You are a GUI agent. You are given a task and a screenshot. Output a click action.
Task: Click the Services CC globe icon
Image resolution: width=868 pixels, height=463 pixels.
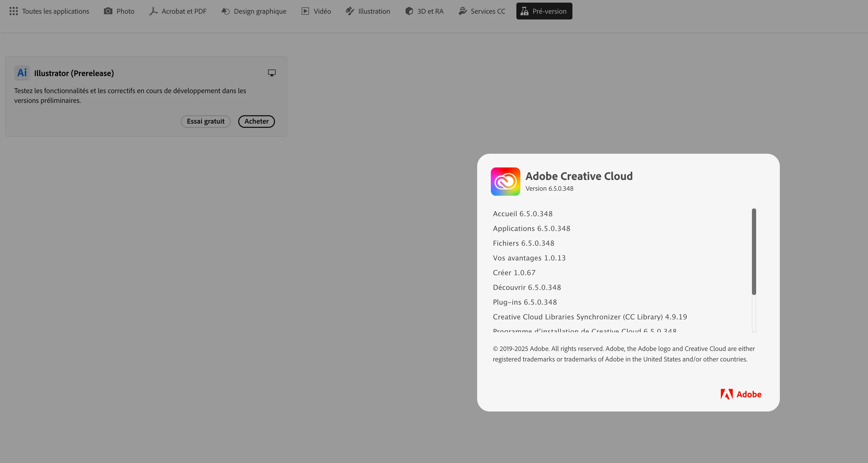click(463, 11)
